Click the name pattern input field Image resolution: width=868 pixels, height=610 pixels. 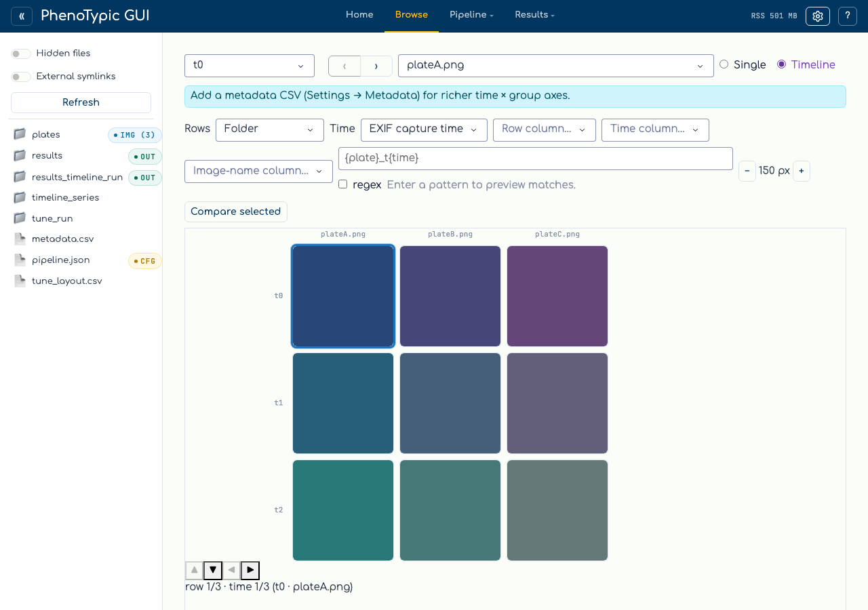pyautogui.click(x=536, y=159)
